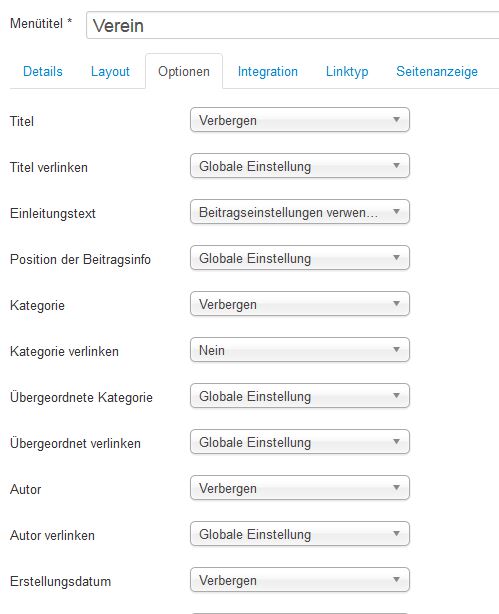The image size is (499, 614).
Task: Open the Einleitungstext dropdown
Action: tap(300, 212)
